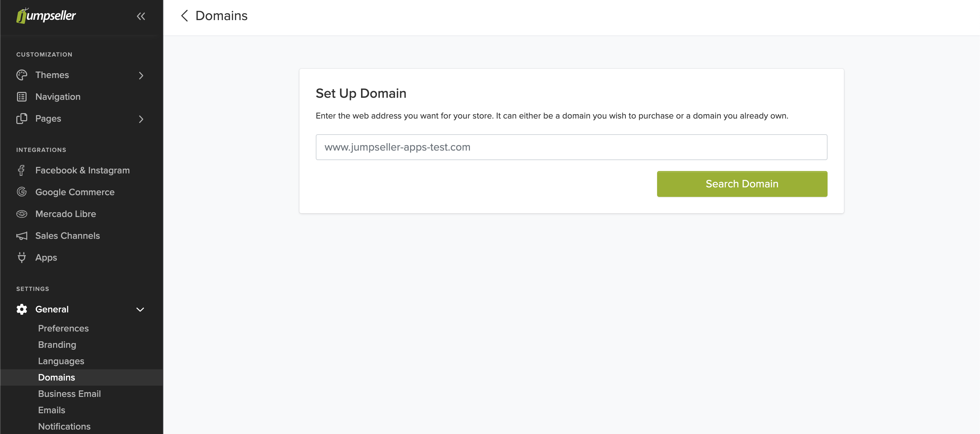The height and width of the screenshot is (434, 980).
Task: Click the Google Commerce G icon
Action: tap(22, 192)
